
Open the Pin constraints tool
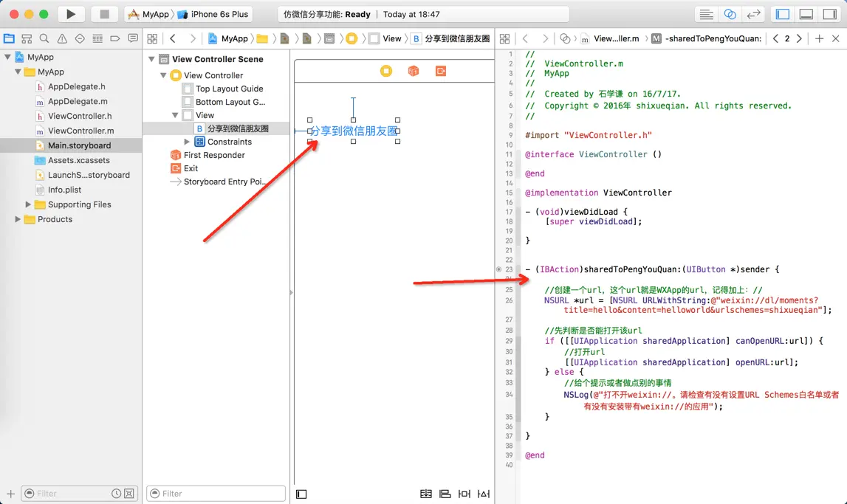tap(464, 494)
